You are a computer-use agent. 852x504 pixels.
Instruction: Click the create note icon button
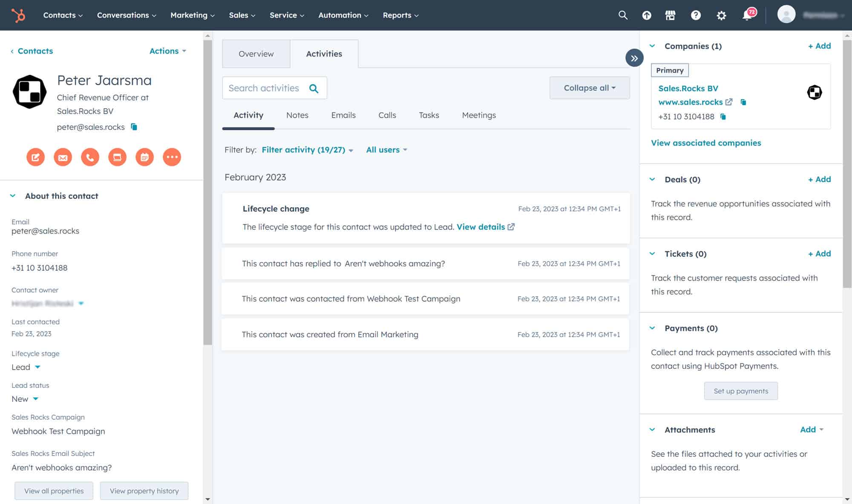pos(35,157)
